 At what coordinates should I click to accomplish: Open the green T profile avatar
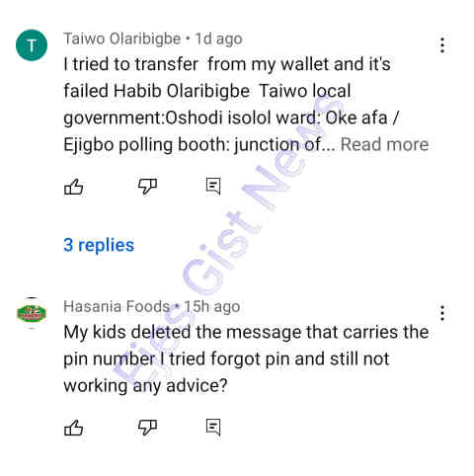[32, 45]
